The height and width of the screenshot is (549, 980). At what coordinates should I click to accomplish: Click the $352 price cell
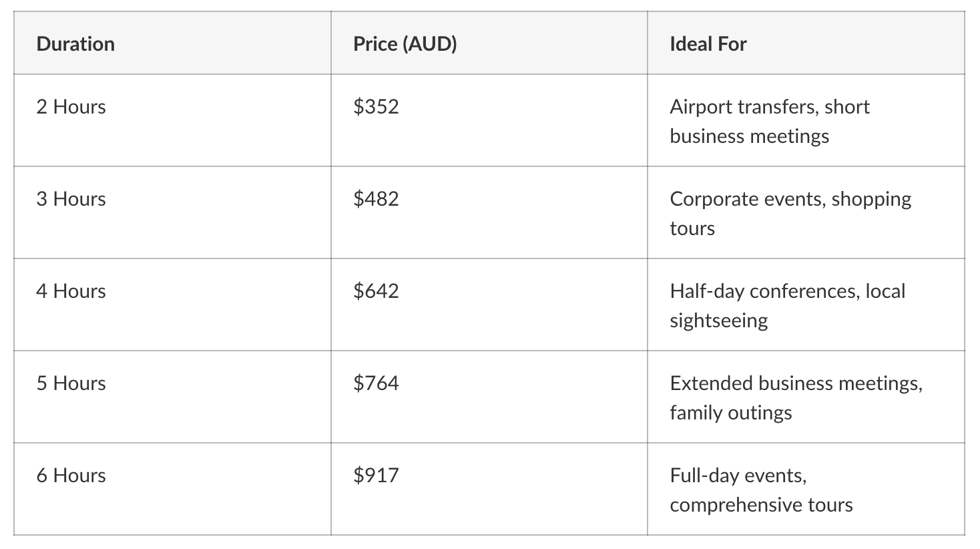[489, 120]
